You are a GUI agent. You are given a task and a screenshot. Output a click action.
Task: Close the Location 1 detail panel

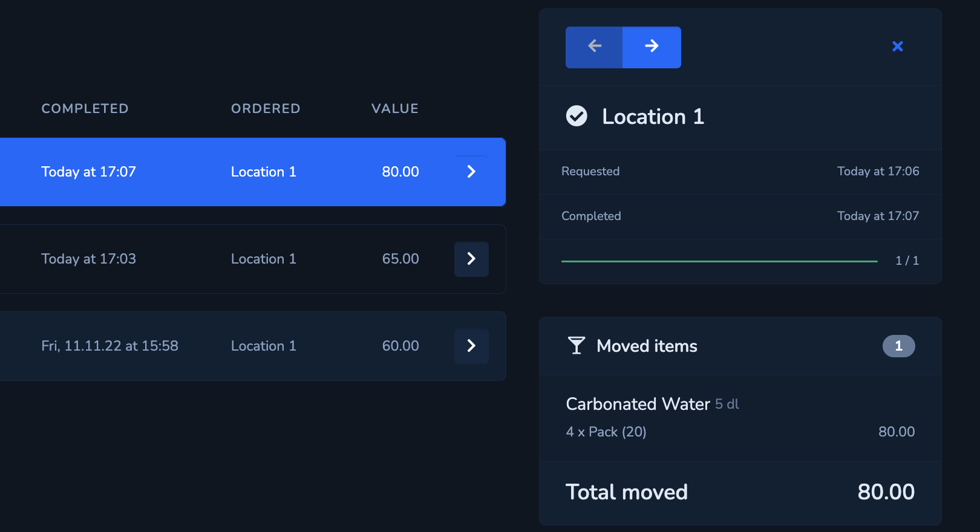pyautogui.click(x=898, y=47)
